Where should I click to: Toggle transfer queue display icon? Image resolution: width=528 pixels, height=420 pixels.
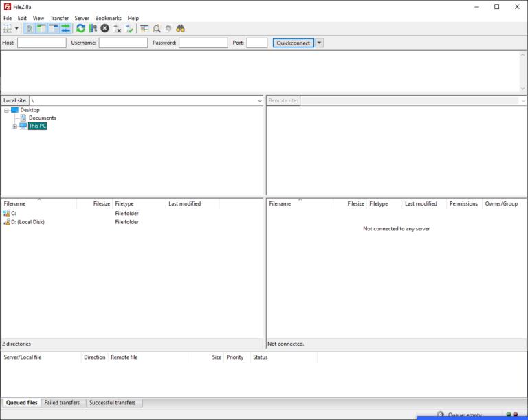(x=65, y=28)
